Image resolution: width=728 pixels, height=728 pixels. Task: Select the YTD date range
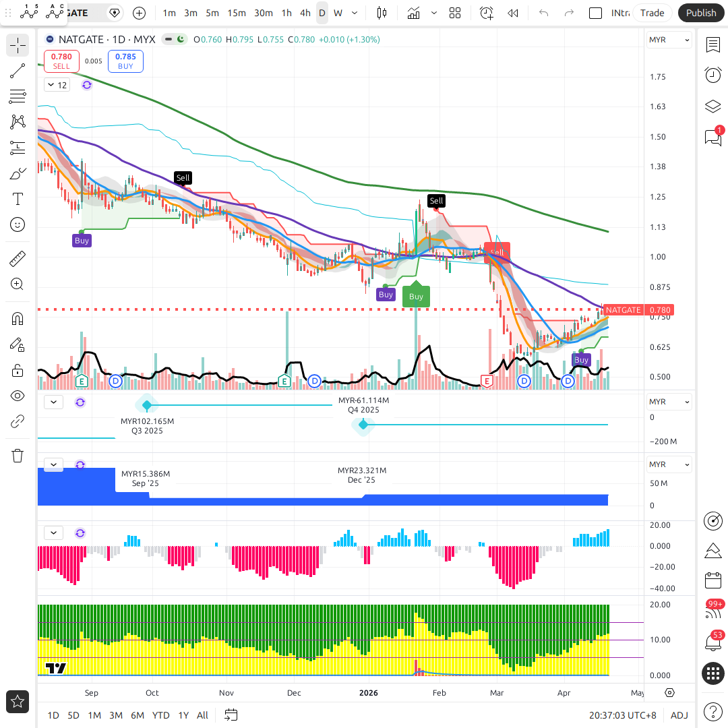click(x=160, y=715)
